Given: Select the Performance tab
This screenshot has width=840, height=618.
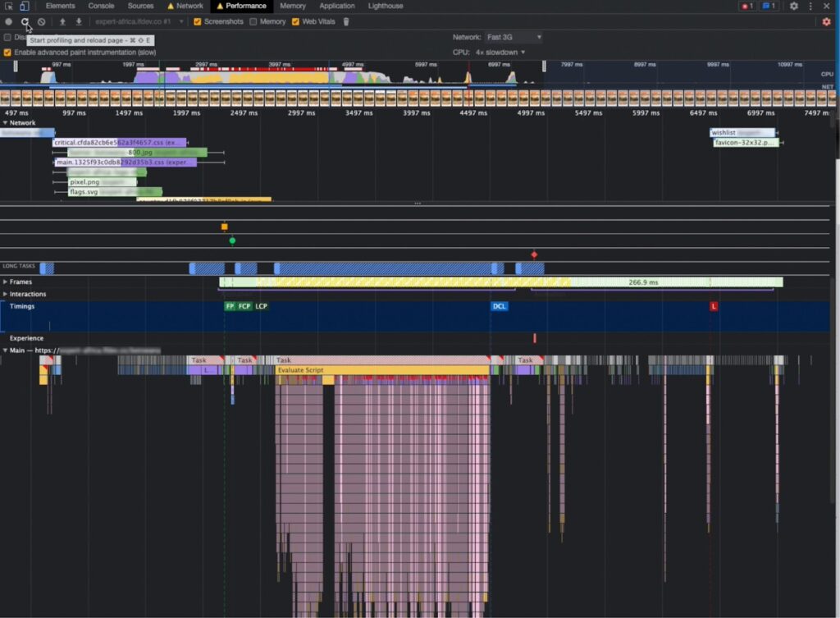Looking at the screenshot, I should coord(242,6).
